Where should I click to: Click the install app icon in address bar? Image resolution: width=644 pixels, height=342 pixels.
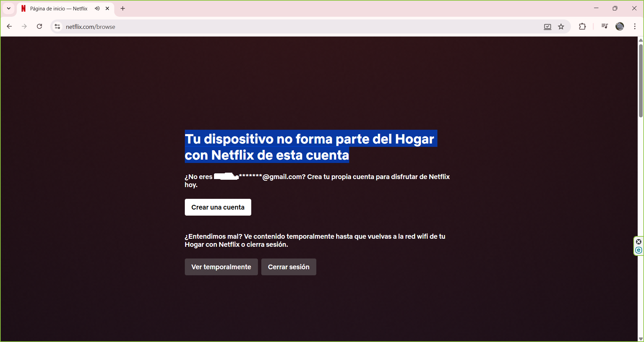(x=547, y=27)
